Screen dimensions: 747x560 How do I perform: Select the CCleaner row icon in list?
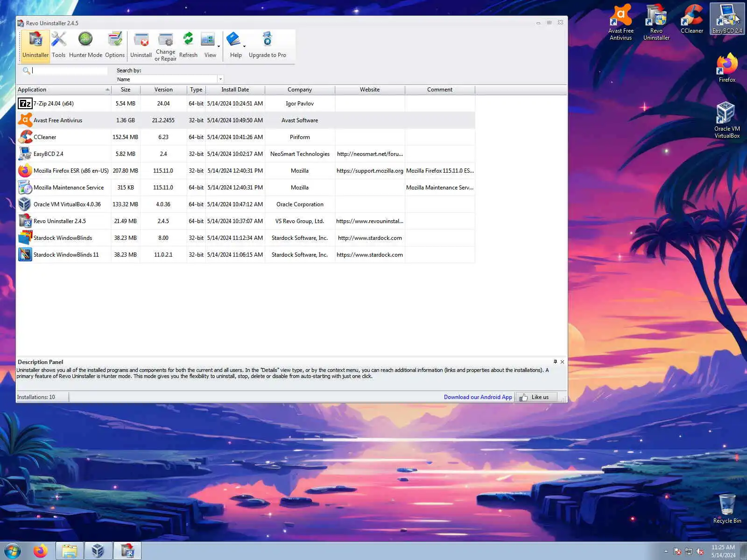(25, 137)
